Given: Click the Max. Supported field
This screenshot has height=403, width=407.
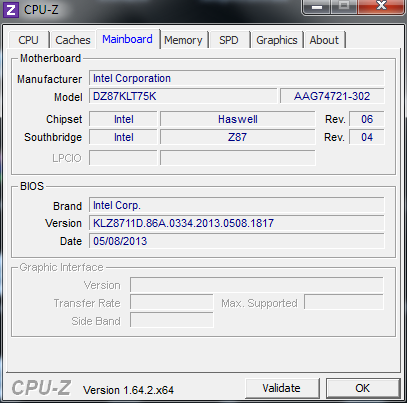Looking at the screenshot, I should pyautogui.click(x=344, y=303).
